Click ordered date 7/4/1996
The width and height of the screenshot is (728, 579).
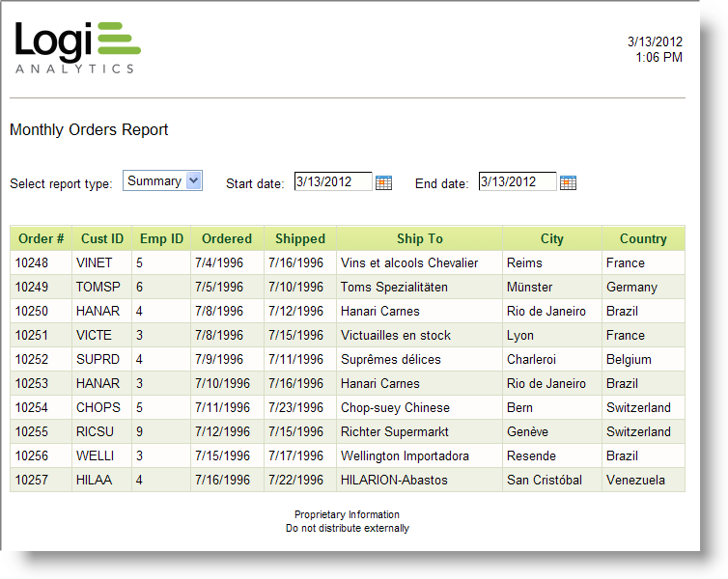pos(219,262)
